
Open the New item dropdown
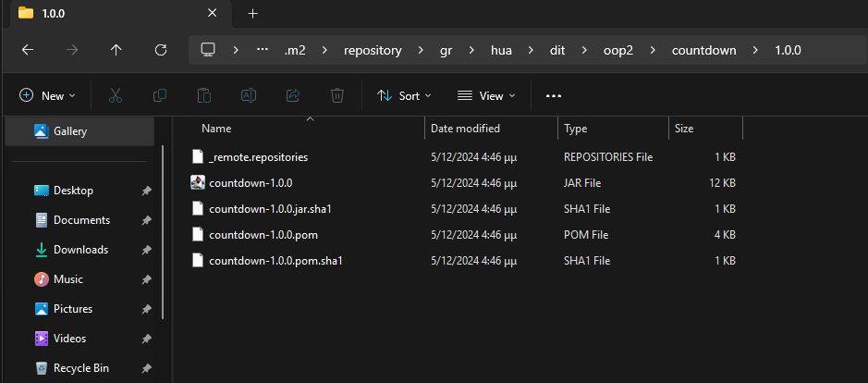point(48,96)
